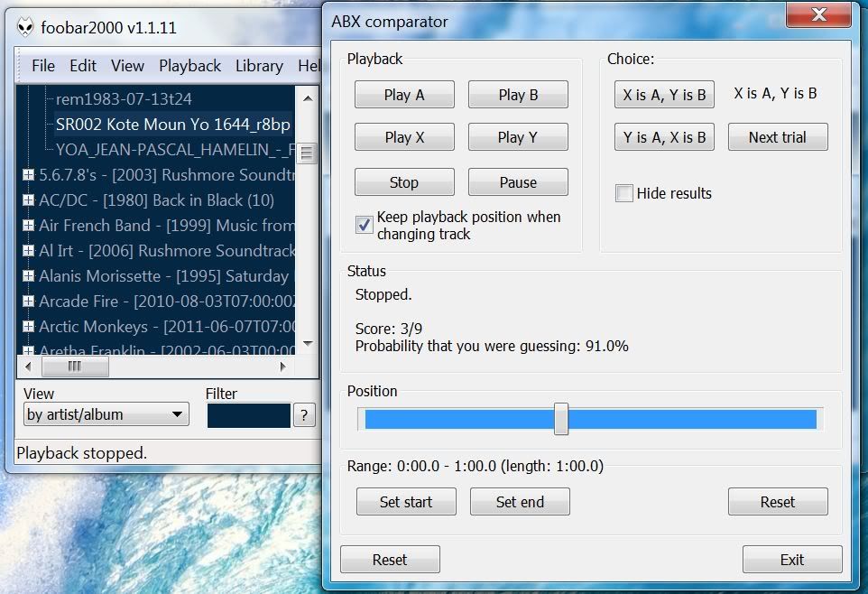868x594 pixels.
Task: Click the horizontal scrollbar thumb
Action: [x=75, y=367]
